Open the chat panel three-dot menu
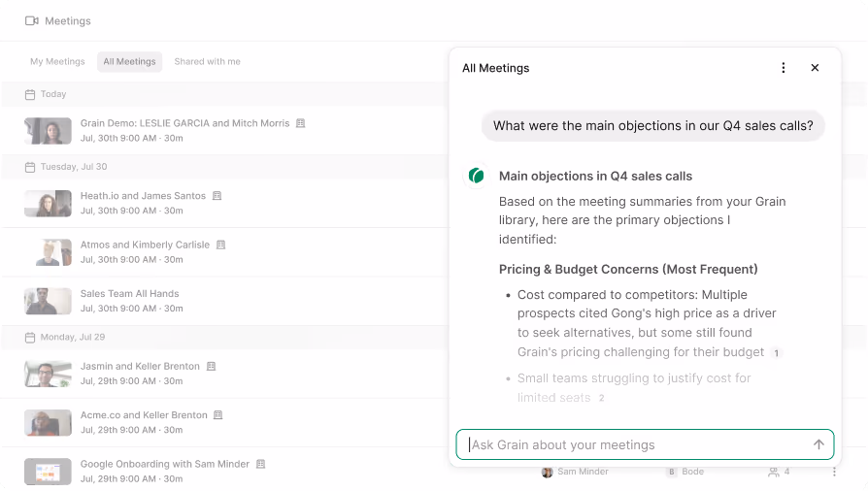Image resolution: width=868 pixels, height=491 pixels. point(784,68)
